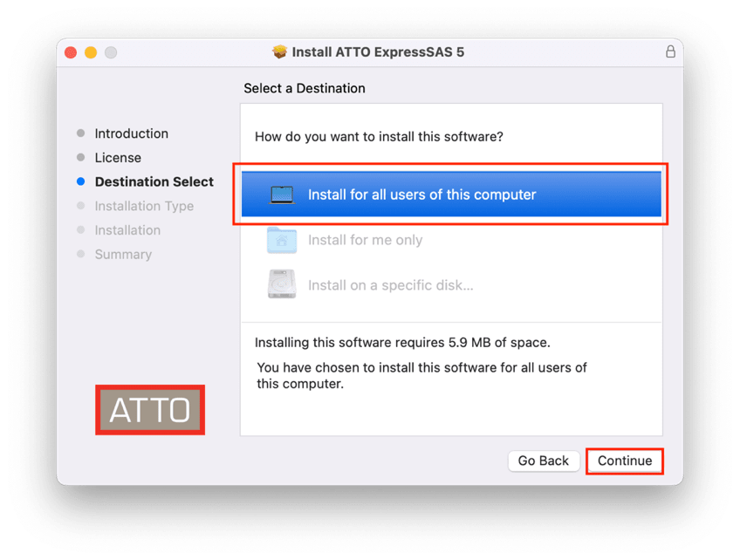Click the Summary step in sidebar

(x=123, y=255)
